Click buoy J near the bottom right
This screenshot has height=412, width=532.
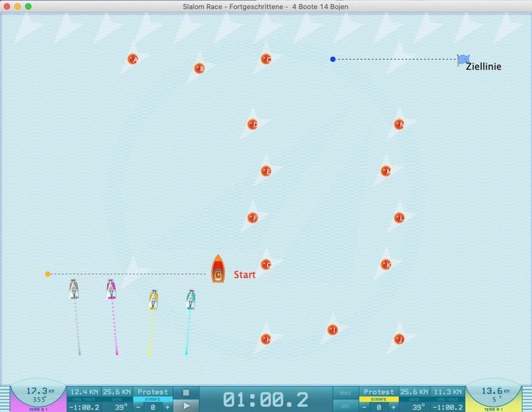point(399,339)
